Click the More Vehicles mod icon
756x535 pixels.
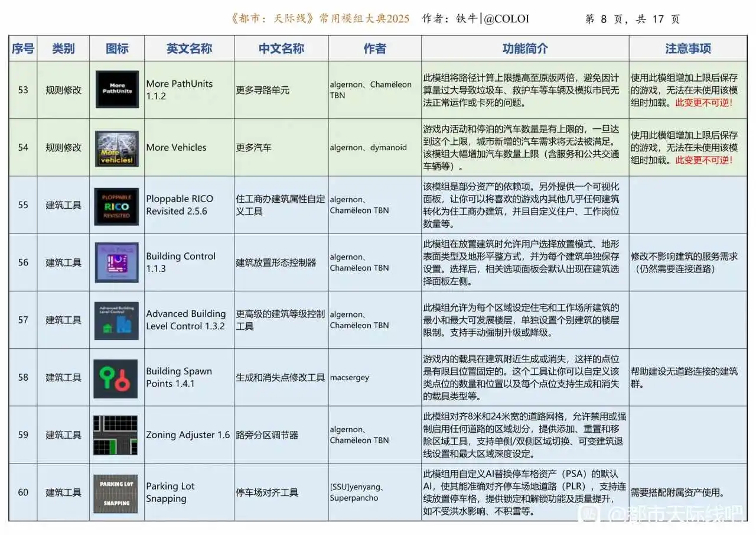tap(117, 148)
